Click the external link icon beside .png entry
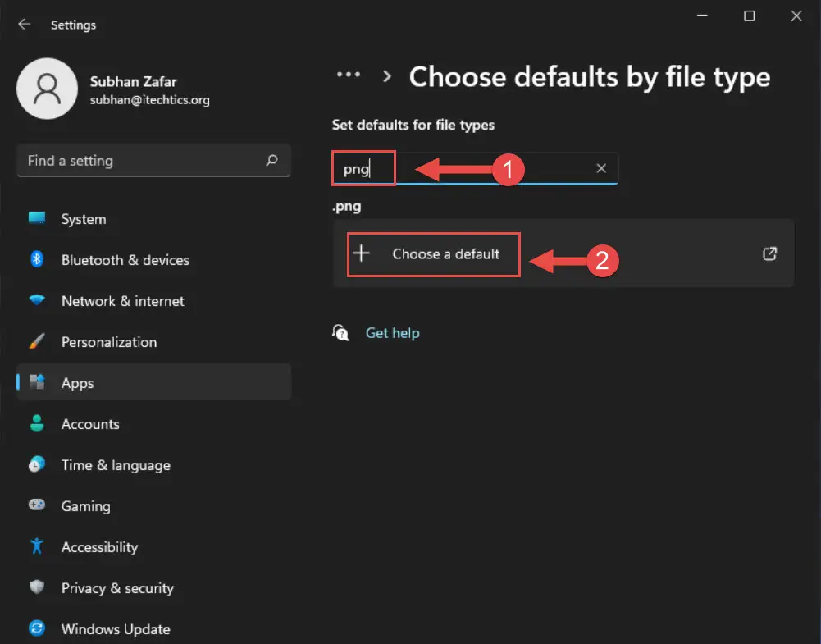 [769, 254]
